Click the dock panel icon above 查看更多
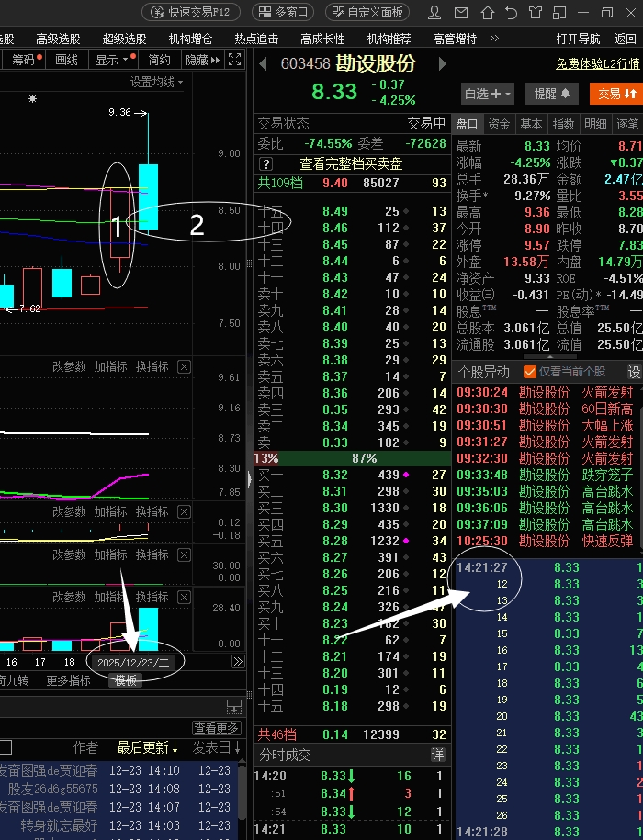The image size is (643, 840). (234, 707)
